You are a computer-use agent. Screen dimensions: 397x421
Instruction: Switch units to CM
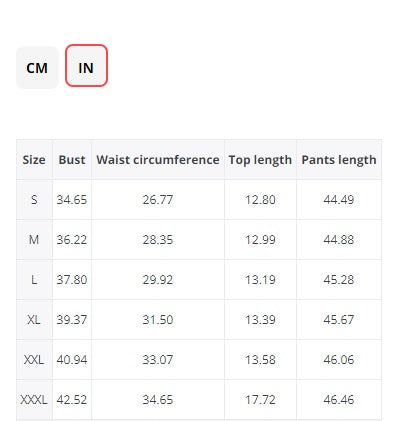point(37,68)
